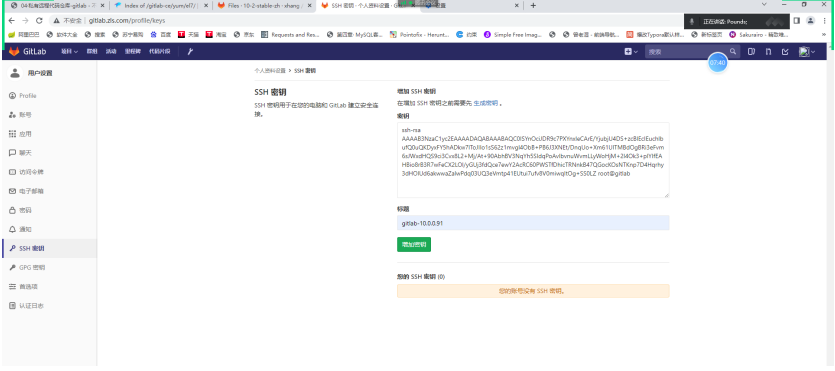
Task: Open the 电子邮箱 section in the sidebar
Action: coord(27,191)
